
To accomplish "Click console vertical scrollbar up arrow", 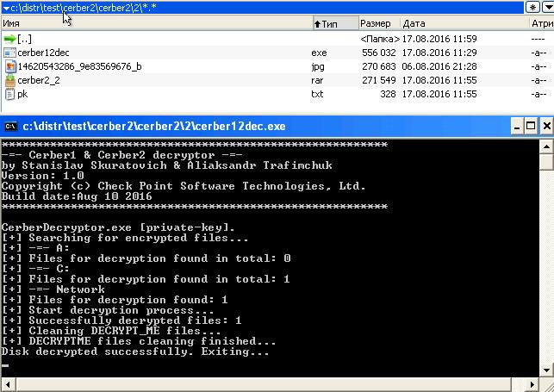I will coord(546,146).
